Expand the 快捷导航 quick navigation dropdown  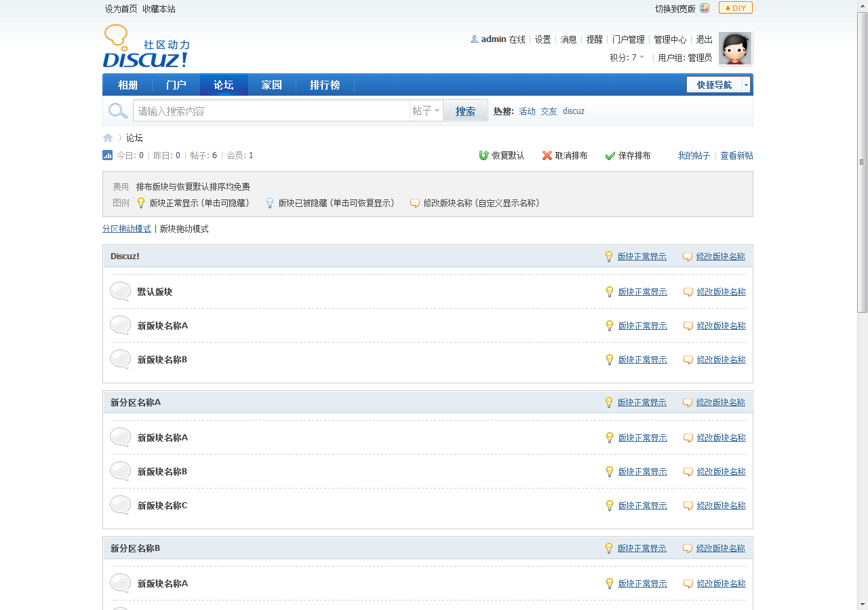(x=746, y=85)
